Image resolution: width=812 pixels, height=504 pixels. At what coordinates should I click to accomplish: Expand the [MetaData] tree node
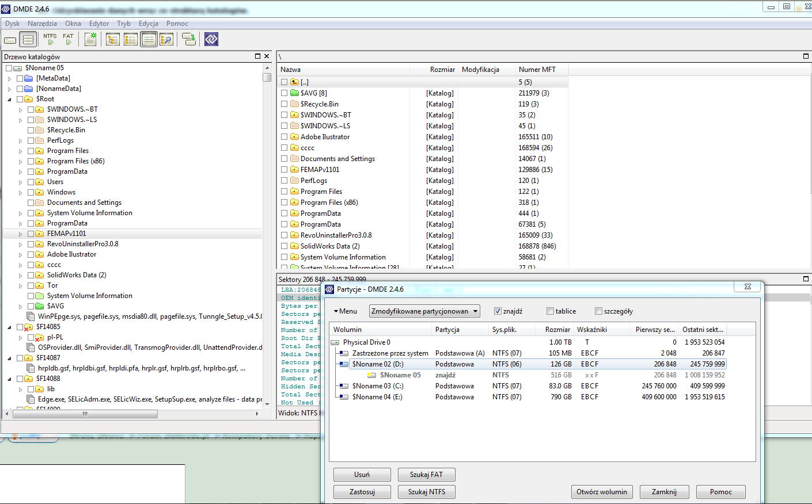[x=9, y=79]
